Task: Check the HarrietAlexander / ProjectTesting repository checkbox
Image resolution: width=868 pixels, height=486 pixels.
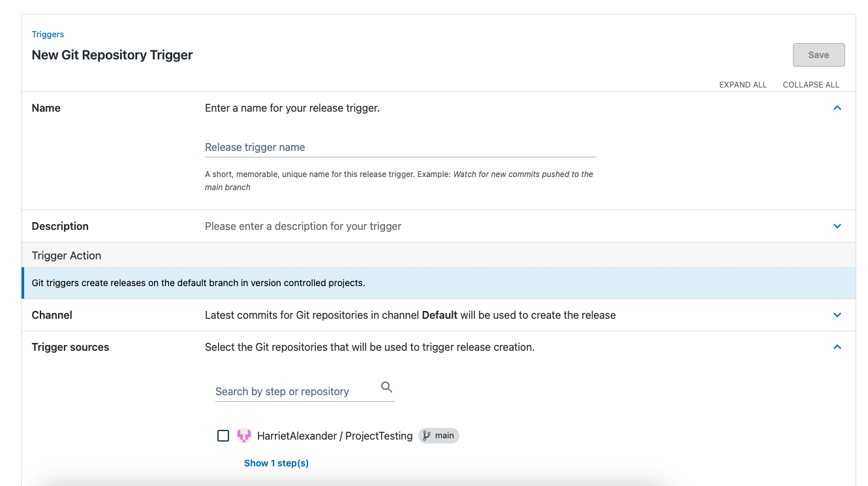Action: pyautogui.click(x=223, y=435)
